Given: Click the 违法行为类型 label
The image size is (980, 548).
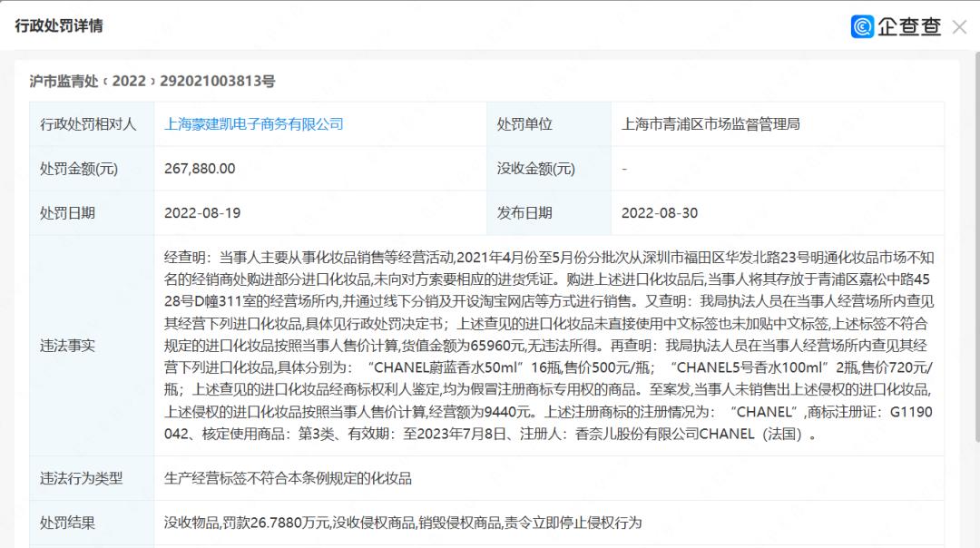Looking at the screenshot, I should click(x=82, y=479).
